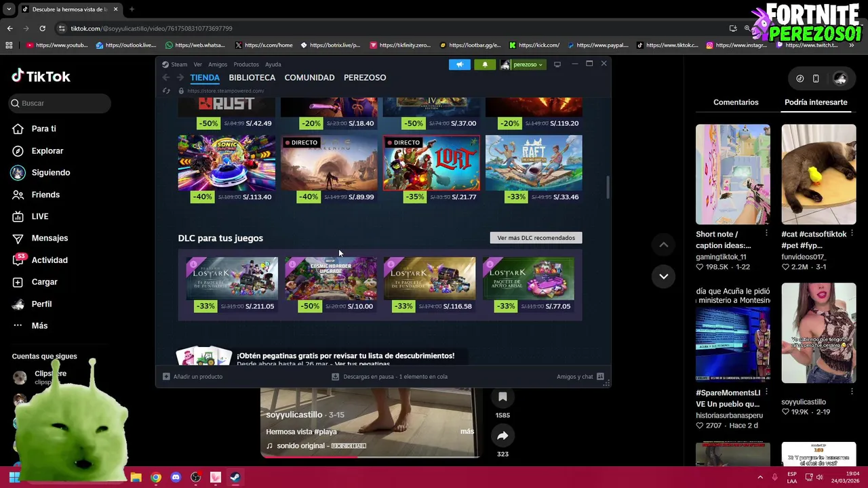
Task: Open Lost Ark DLC priced S/.211.05
Action: pyautogui.click(x=232, y=278)
